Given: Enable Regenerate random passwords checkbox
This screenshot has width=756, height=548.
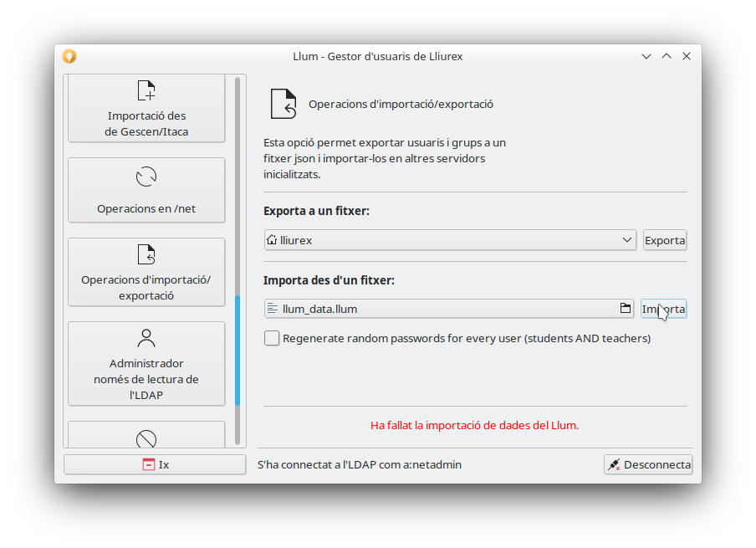Looking at the screenshot, I should tap(272, 339).
